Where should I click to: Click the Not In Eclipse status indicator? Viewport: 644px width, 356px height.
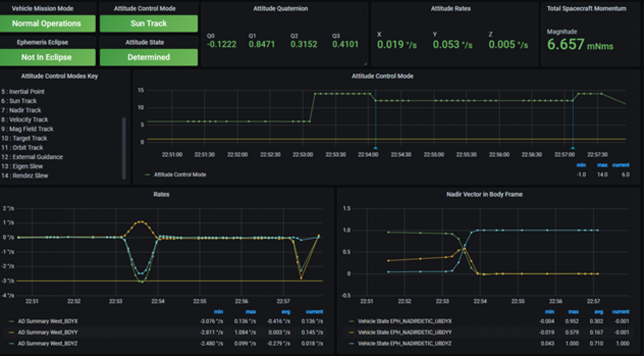tap(47, 57)
